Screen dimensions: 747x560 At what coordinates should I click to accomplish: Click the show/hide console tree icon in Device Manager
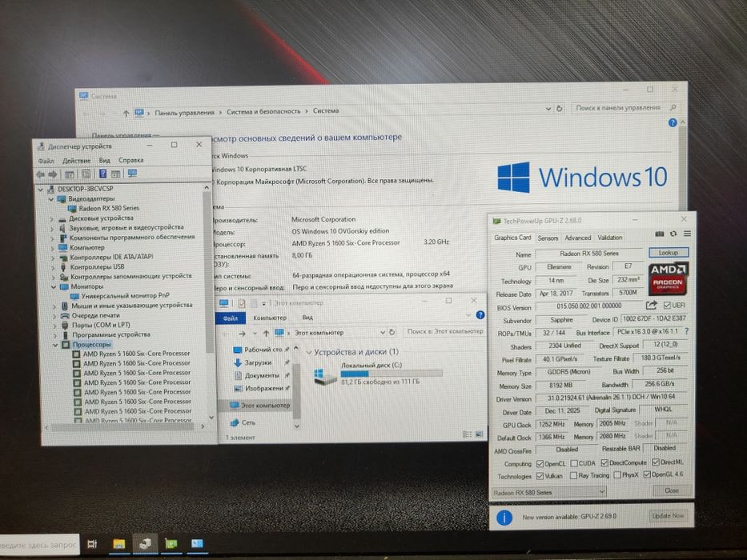70,174
